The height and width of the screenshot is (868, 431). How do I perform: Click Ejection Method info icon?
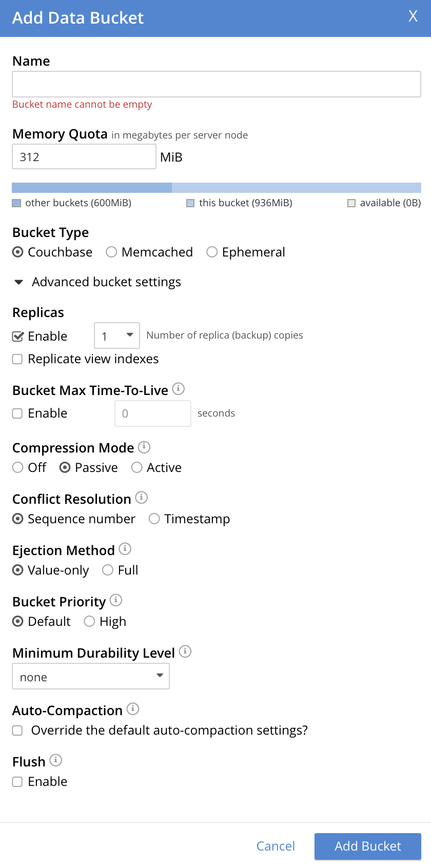[x=125, y=549]
